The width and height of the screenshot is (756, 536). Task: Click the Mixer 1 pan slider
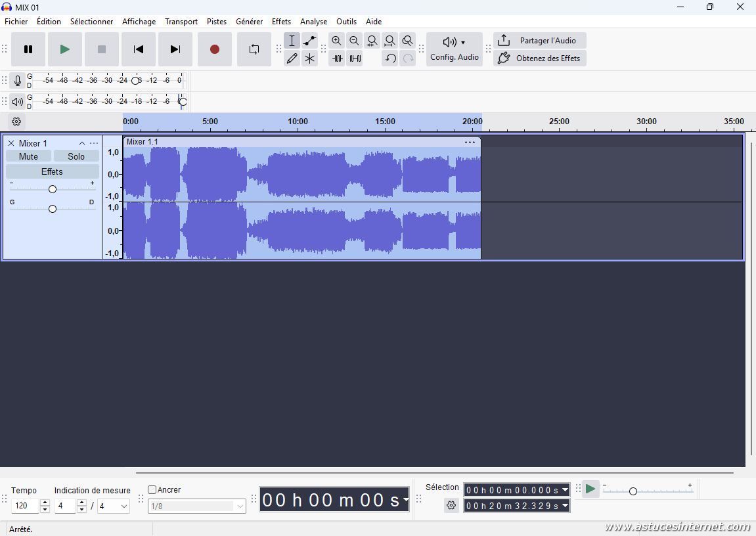click(53, 209)
